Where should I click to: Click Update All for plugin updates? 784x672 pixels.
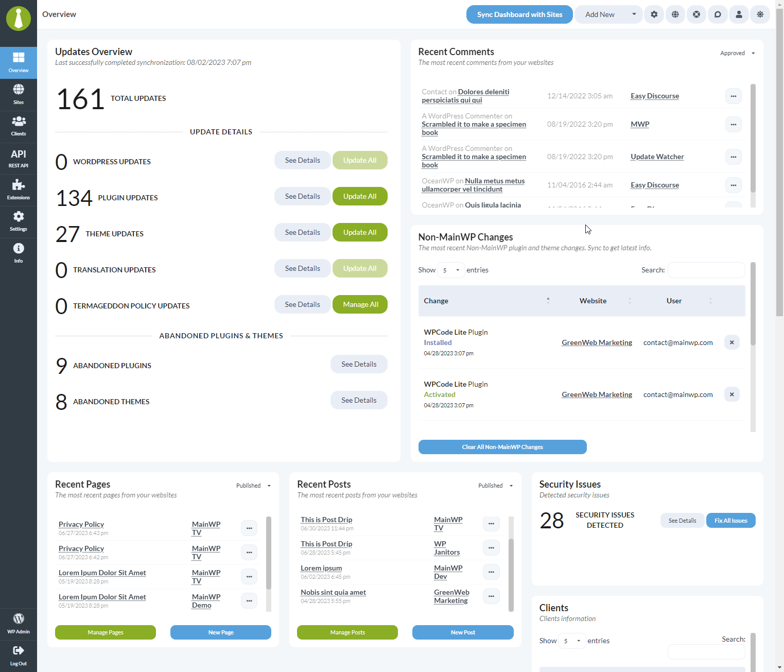click(x=360, y=196)
